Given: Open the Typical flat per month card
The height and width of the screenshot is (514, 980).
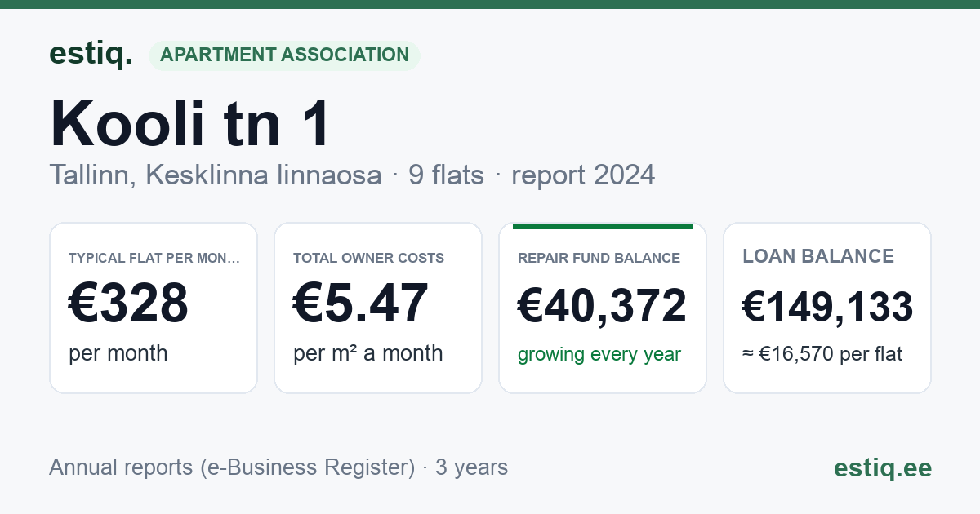Looking at the screenshot, I should pyautogui.click(x=154, y=308).
